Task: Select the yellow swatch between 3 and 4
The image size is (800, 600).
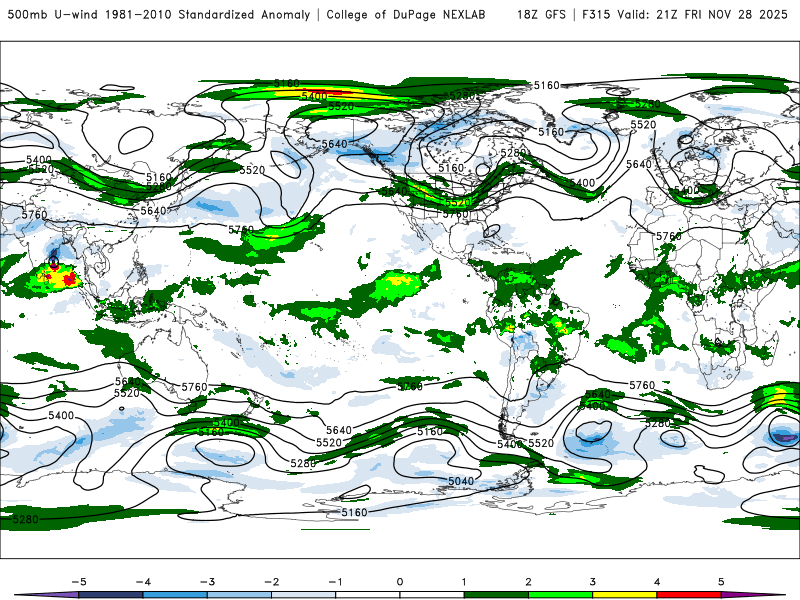Action: click(624, 595)
